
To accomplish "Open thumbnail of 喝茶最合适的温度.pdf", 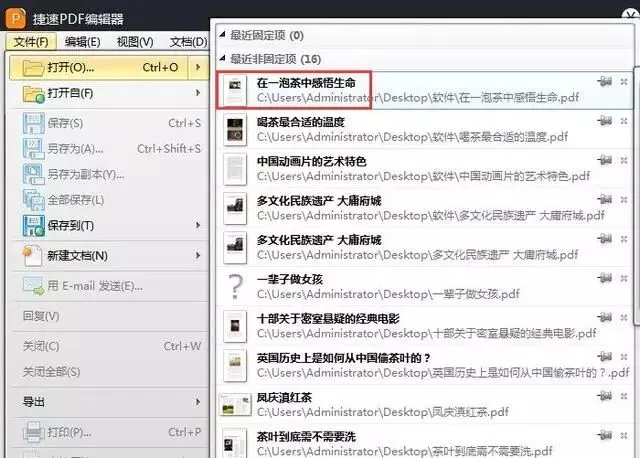I will point(235,129).
